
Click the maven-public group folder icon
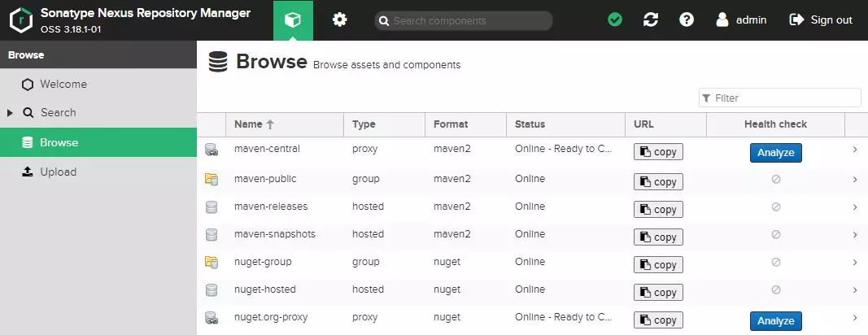[212, 179]
